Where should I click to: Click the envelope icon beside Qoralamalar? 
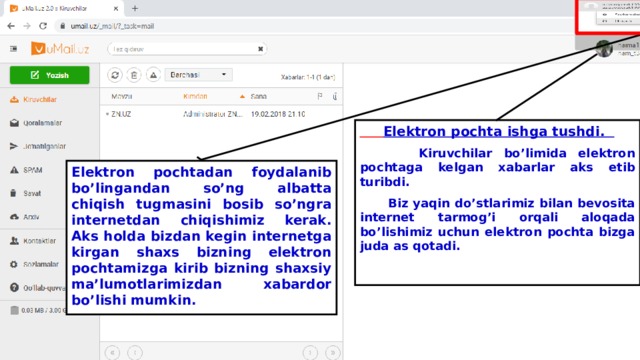14,123
